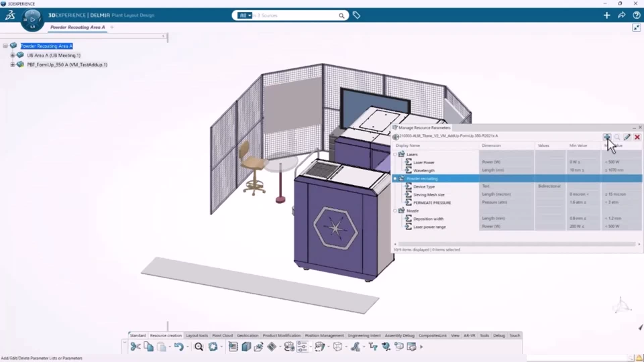Select the Device Type parameter row
The width and height of the screenshot is (644, 362).
pos(517,186)
